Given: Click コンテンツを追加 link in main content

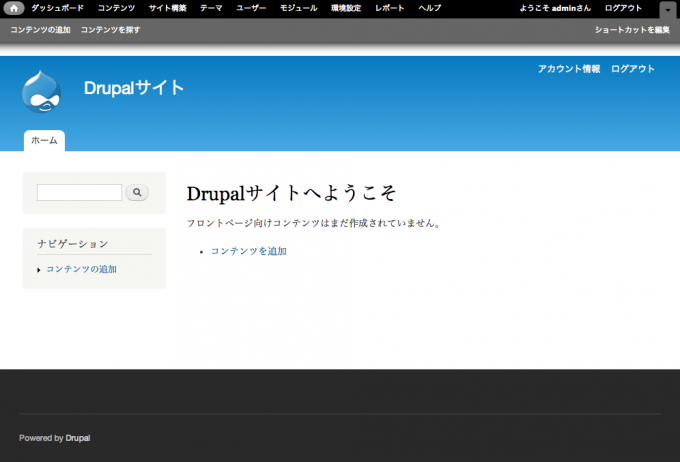Looking at the screenshot, I should click(x=248, y=251).
